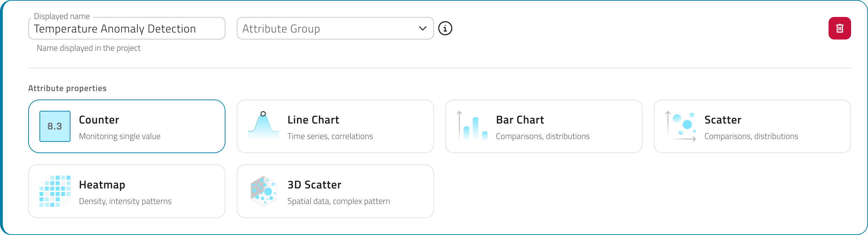This screenshot has width=868, height=235.
Task: Click the 3D Scatter cube icon
Action: tap(263, 191)
